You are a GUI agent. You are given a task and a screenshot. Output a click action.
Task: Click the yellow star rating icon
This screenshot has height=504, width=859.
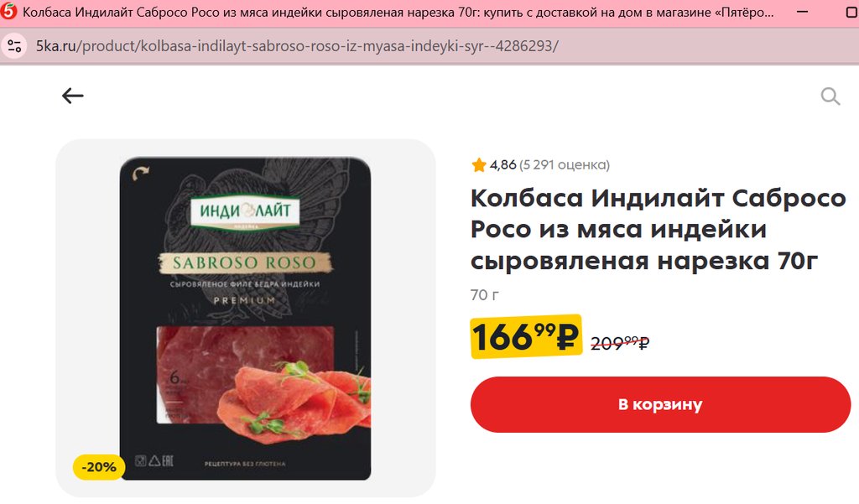[479, 165]
